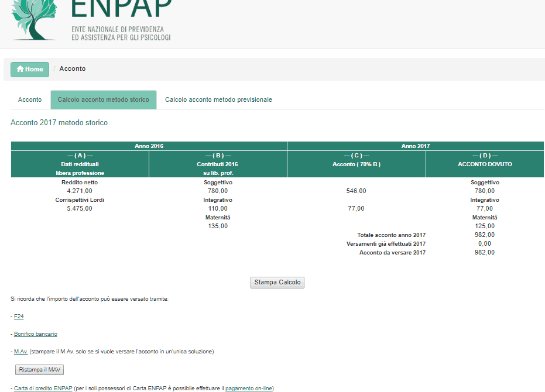This screenshot has height=392, width=545.
Task: Click the ENPAP title text in header
Action: point(121,8)
